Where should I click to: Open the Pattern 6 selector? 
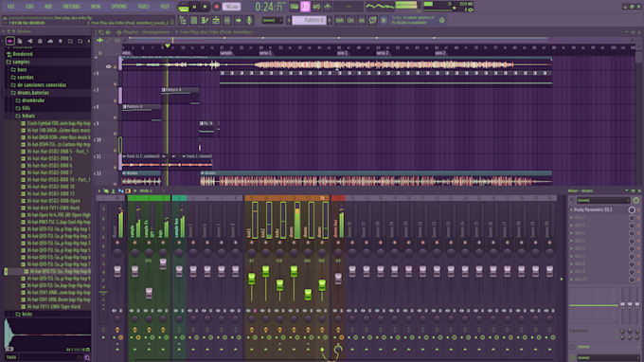[x=309, y=20]
